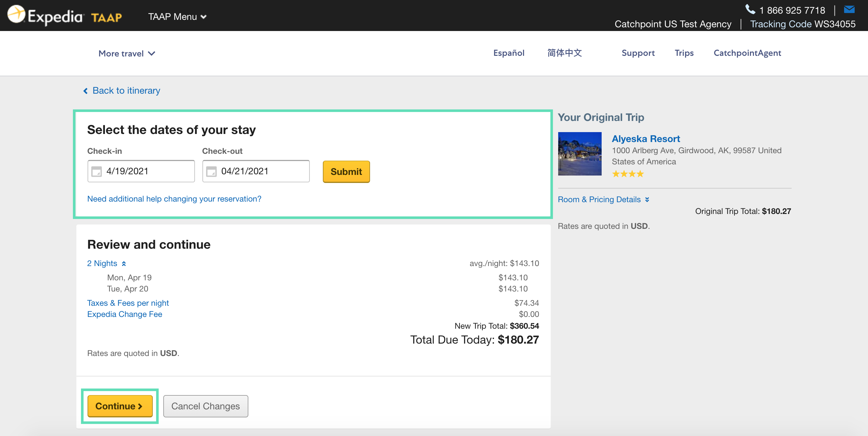
Task: Go back to itinerary
Action: [126, 91]
